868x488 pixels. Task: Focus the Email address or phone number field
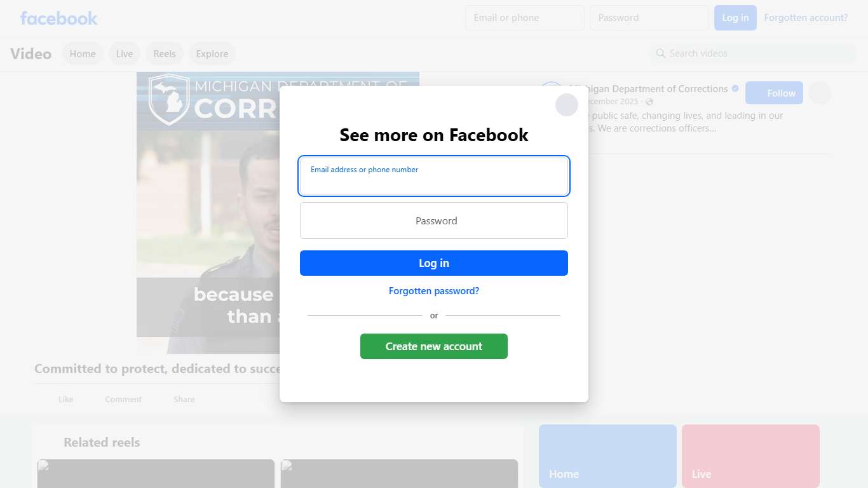[434, 176]
